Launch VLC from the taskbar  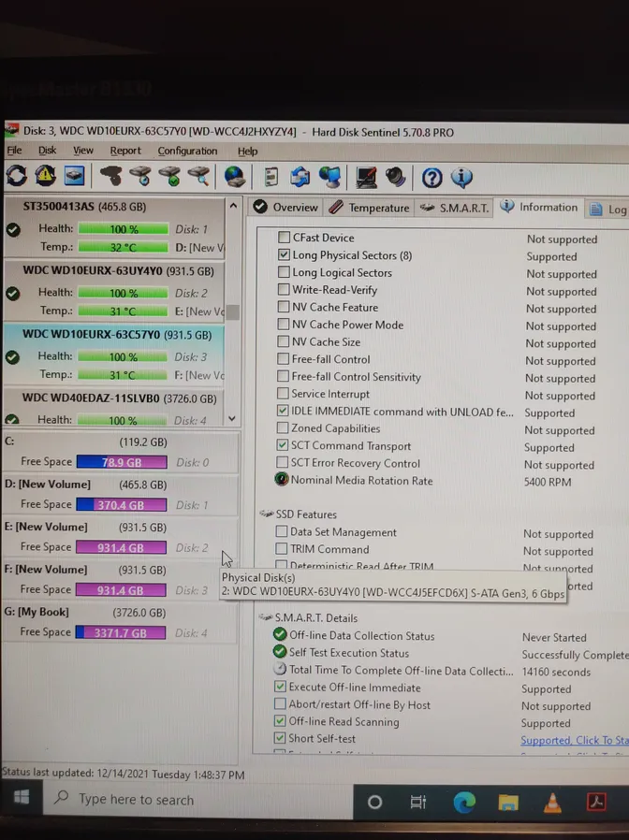[552, 802]
